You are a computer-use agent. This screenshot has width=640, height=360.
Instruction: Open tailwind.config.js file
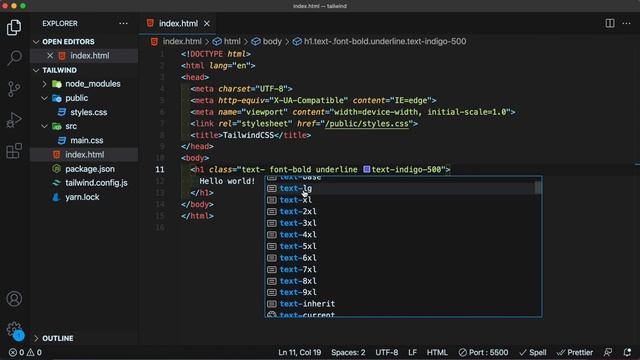[96, 183]
